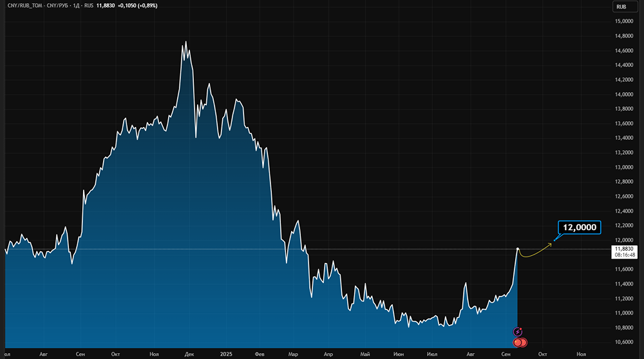Click the 14,8000 price axis label
644x359 pixels.
tap(624, 36)
